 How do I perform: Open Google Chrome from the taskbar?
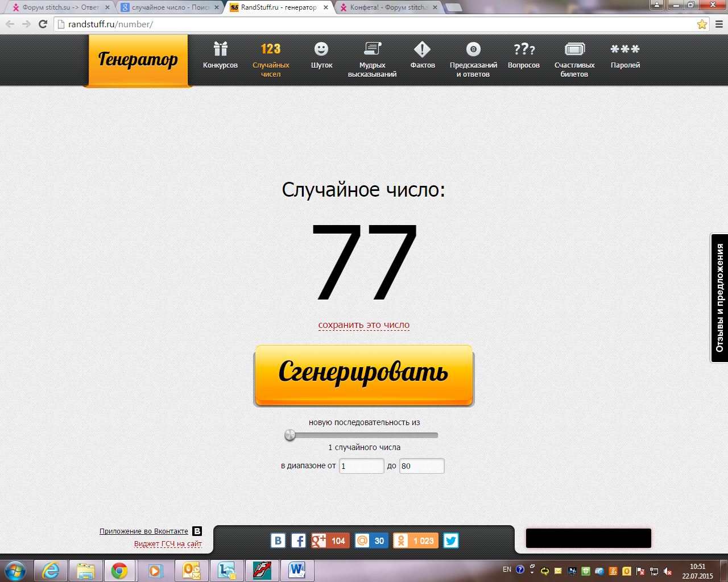point(119,571)
